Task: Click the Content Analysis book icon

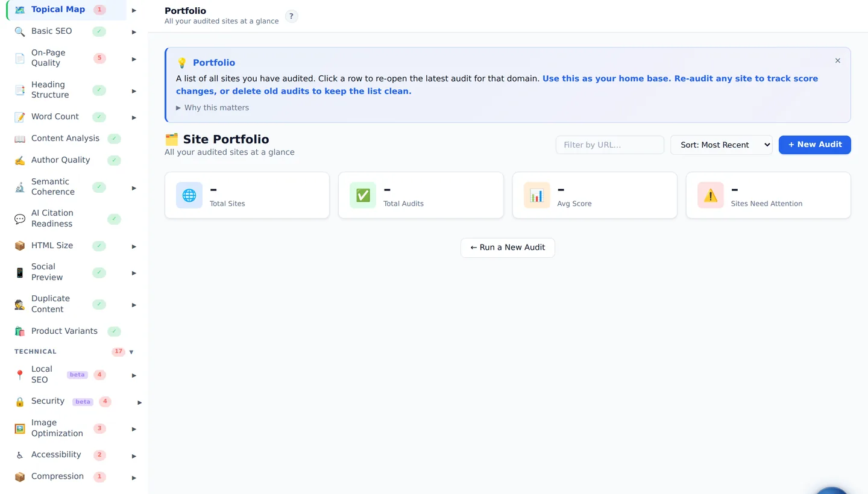Action: (20, 139)
